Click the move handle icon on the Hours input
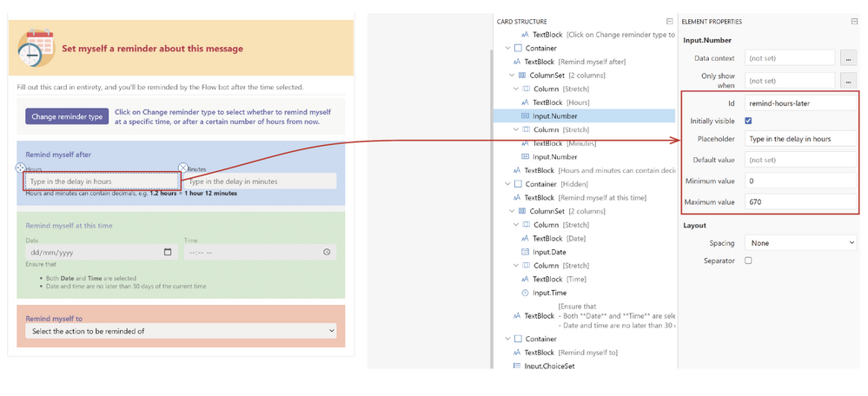 coord(19,167)
